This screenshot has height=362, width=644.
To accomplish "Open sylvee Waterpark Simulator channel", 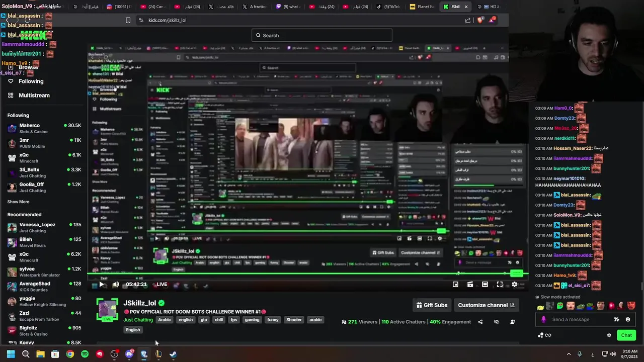I will point(44,271).
